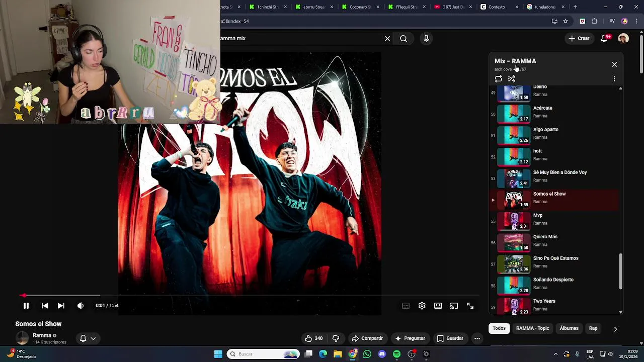Select the 'Mvp' playlist thumbnail

coord(514,221)
